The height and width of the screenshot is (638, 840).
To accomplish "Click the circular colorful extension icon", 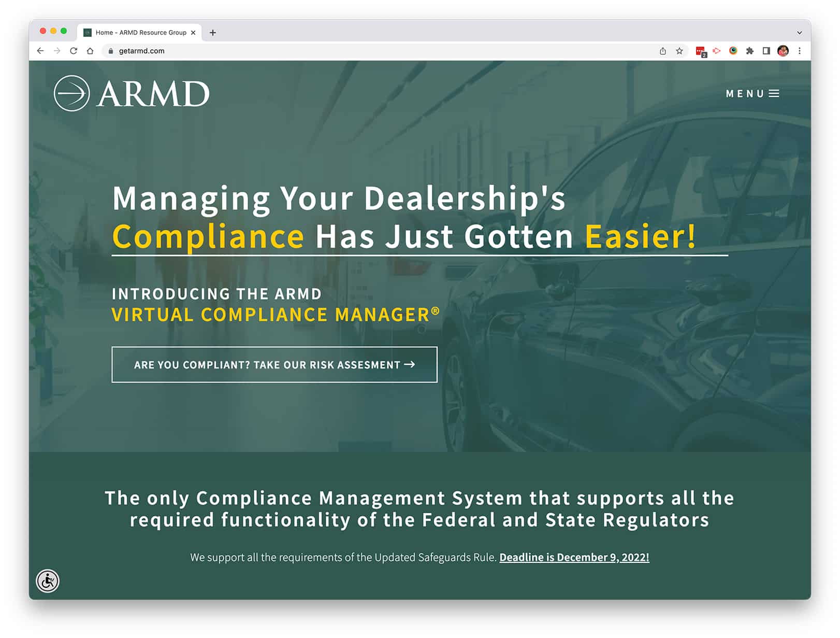I will 733,51.
